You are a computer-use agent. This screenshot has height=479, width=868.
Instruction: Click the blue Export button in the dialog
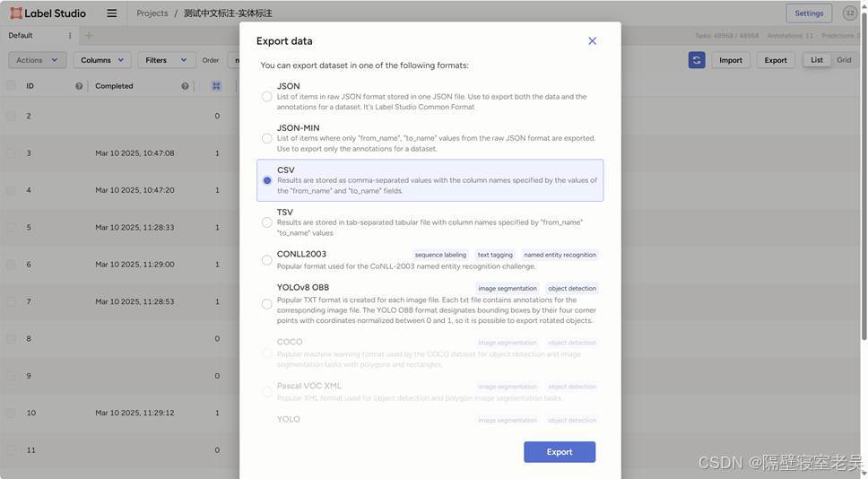(x=560, y=452)
